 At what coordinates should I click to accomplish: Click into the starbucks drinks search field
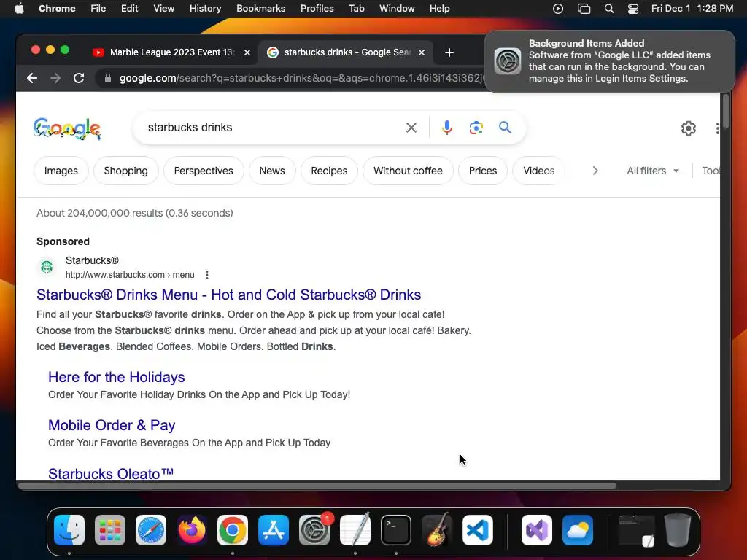(x=271, y=128)
